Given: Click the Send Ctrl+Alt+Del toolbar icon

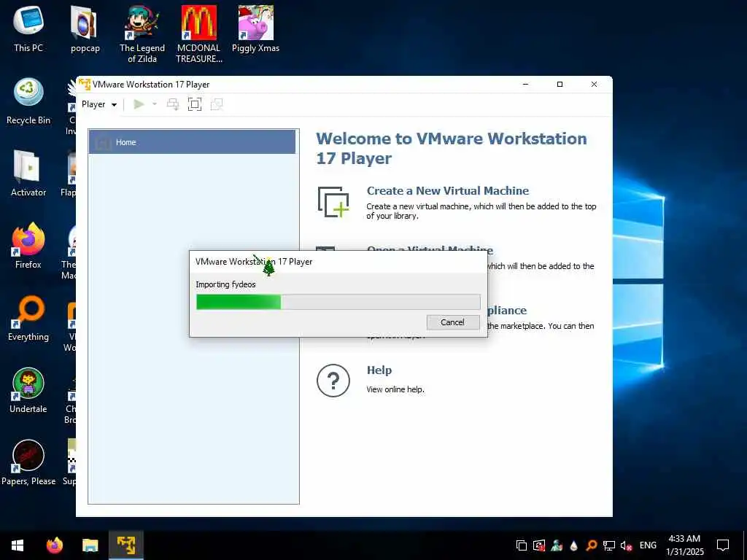Looking at the screenshot, I should 173,104.
